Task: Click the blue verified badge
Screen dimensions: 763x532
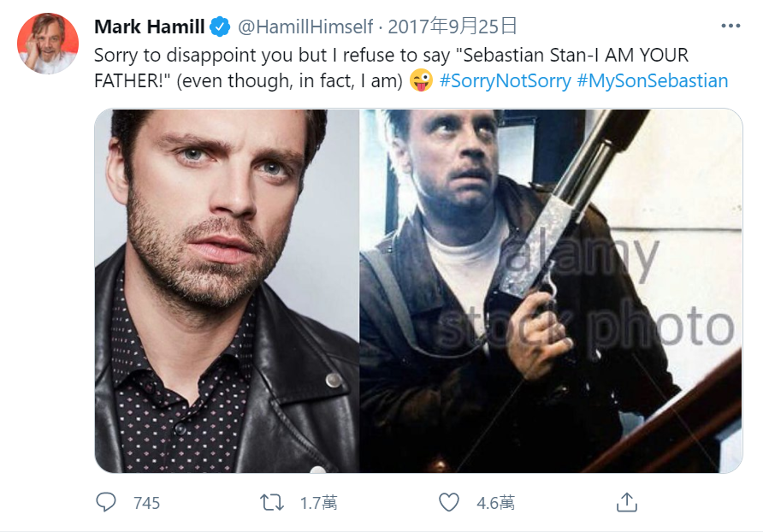Action: [221, 27]
